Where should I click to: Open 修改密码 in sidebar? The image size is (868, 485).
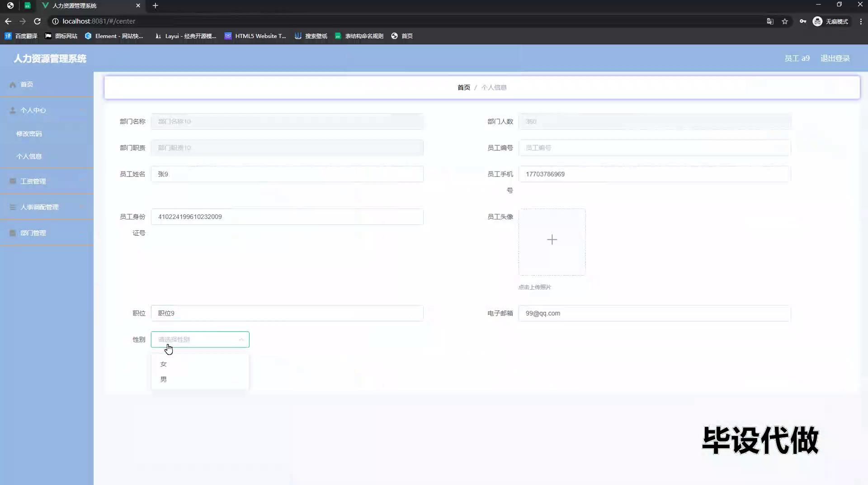point(29,133)
